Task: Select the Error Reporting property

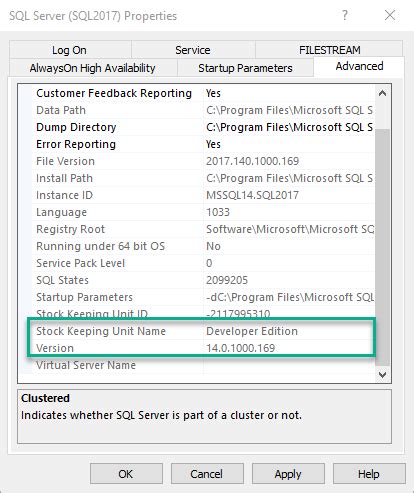Action: (76, 144)
